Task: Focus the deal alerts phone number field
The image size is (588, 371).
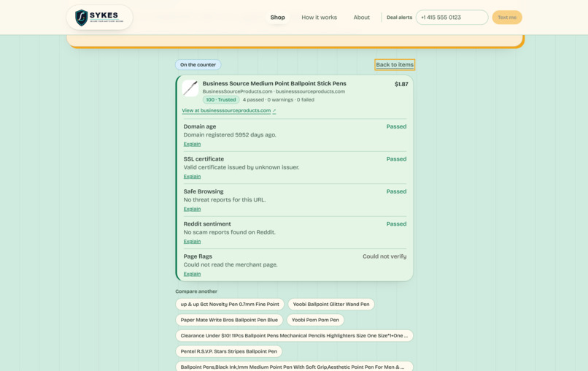Action: pyautogui.click(x=452, y=18)
